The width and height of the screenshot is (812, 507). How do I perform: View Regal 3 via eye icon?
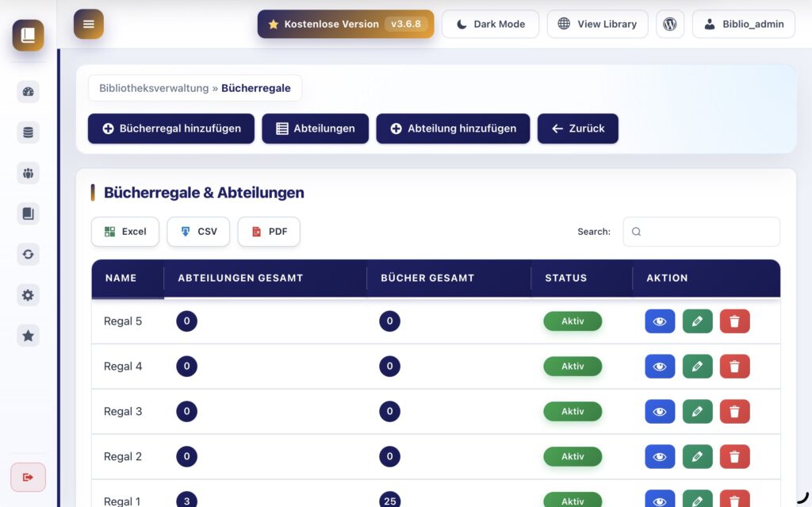click(660, 412)
